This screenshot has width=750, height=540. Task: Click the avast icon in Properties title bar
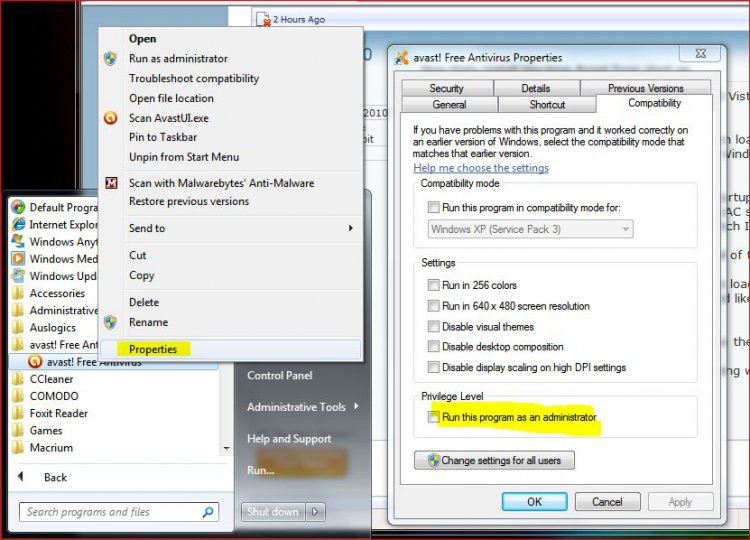pos(401,58)
